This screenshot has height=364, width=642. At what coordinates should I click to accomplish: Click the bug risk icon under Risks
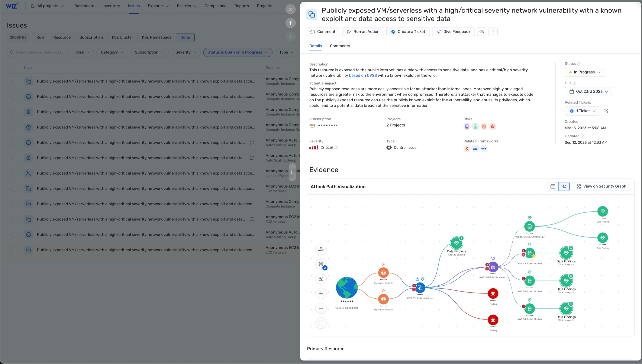[x=492, y=127]
